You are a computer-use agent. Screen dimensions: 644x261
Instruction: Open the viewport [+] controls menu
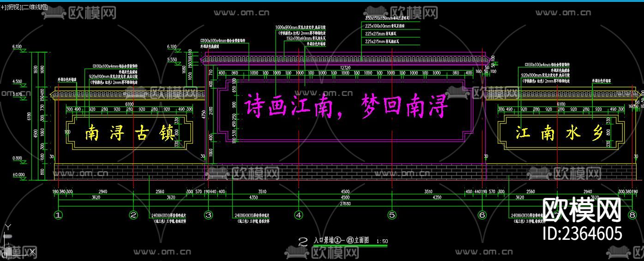click(x=2, y=8)
